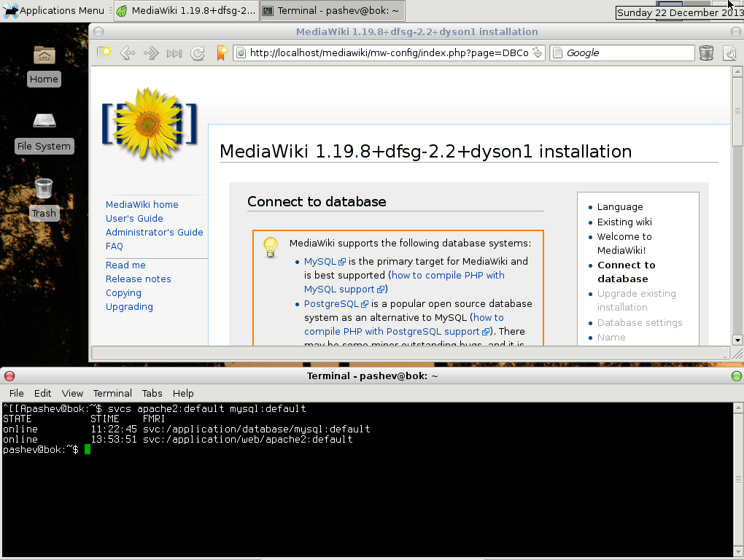This screenshot has height=560, width=744.
Task: Click the 'Connect to database' page heading
Action: click(317, 201)
